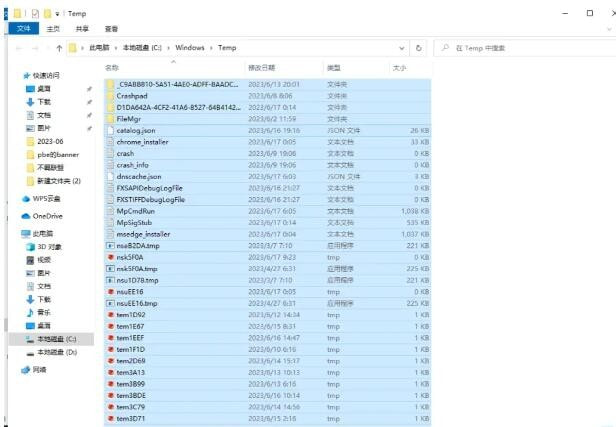Click the Windows breadcrumb in the address bar
Image resolution: width=616 pixels, height=427 pixels.
pyautogui.click(x=190, y=48)
